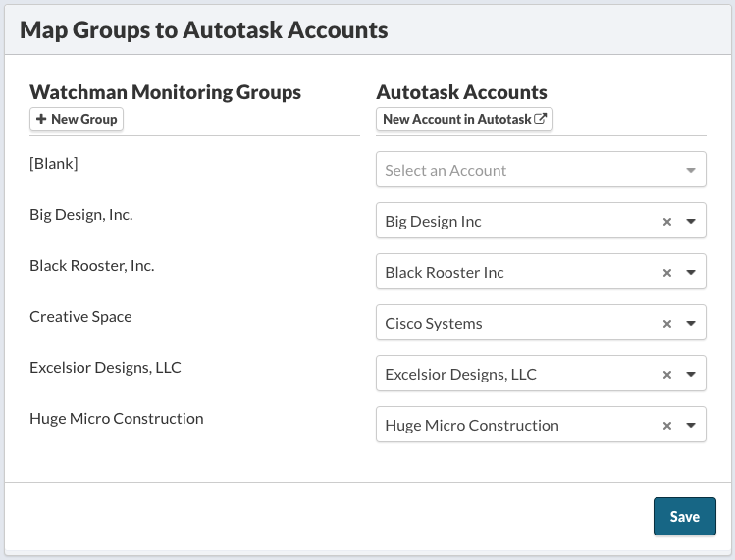
Task: Click the Huge Micro Construction group label
Action: click(x=117, y=419)
